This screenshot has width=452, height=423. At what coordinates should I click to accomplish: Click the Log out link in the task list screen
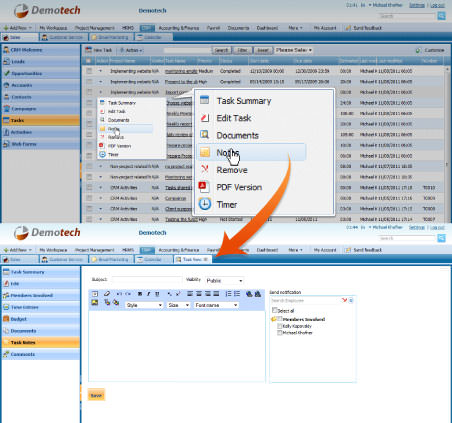[x=437, y=5]
